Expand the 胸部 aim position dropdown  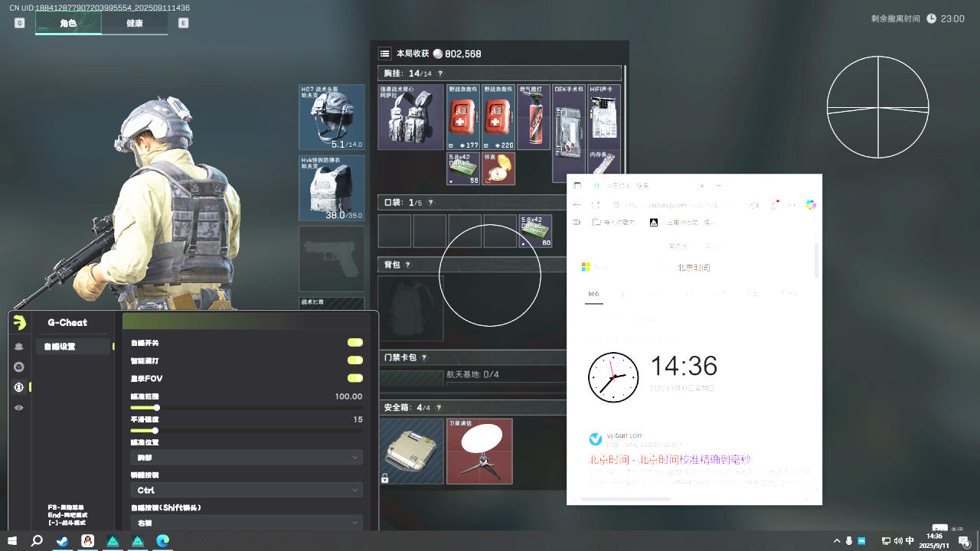[247, 457]
